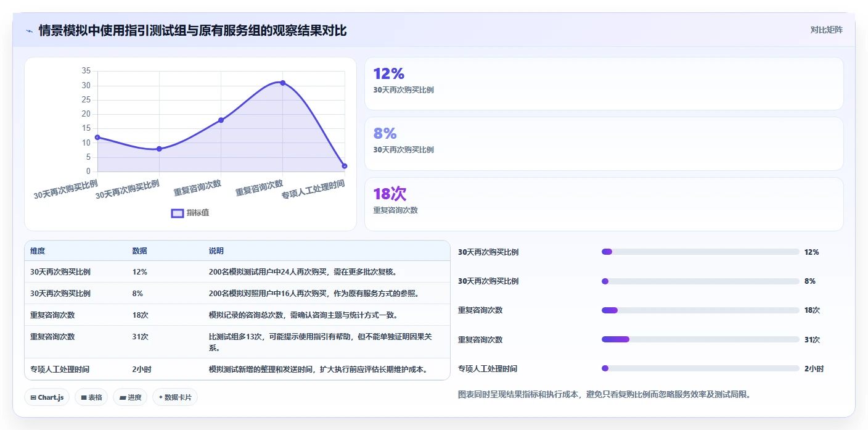Click the 35 tick on the chart's y-axis
The image size is (868, 430).
click(x=86, y=71)
